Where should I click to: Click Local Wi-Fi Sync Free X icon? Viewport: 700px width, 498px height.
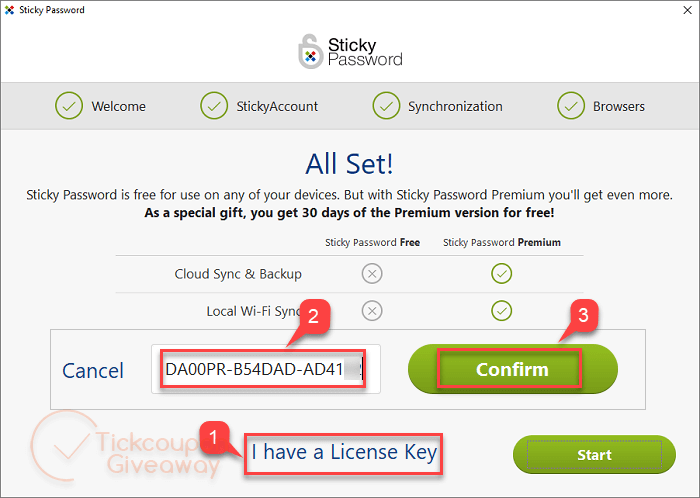tap(372, 311)
